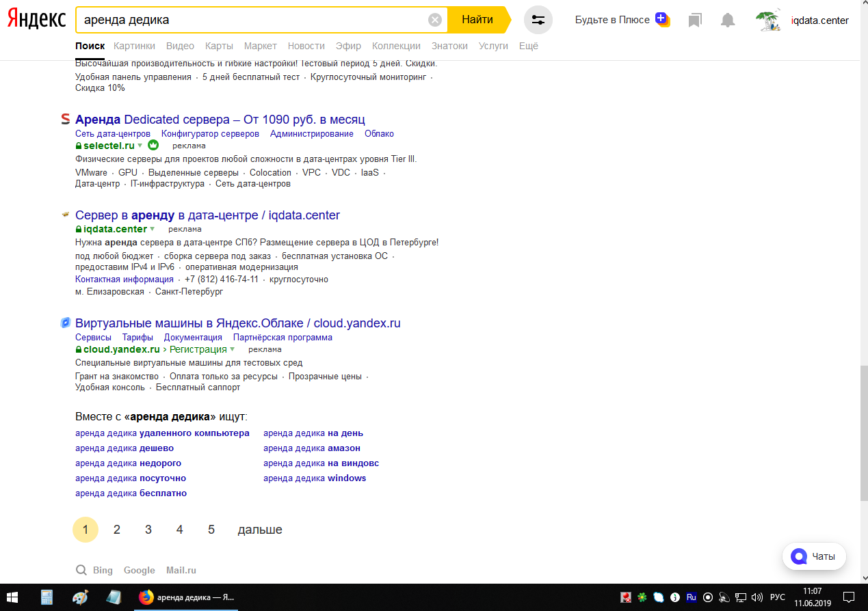Search same query on Mail.ru
This screenshot has width=868, height=611.
pos(181,570)
